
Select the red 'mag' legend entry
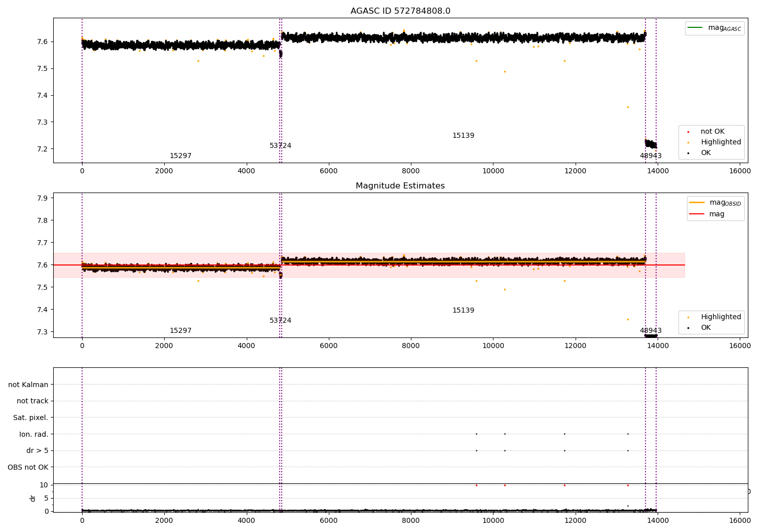[707, 214]
